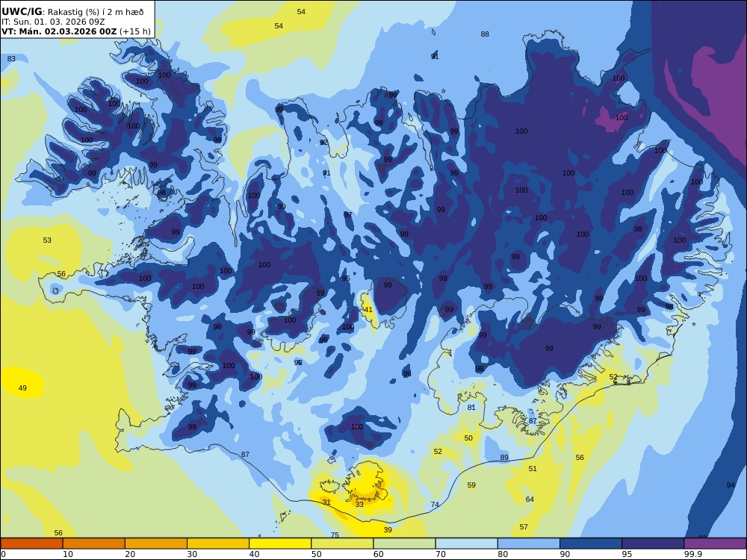747x560 pixels.
Task: Choose the 90–95 dark blue legend swatch
Action: point(591,544)
